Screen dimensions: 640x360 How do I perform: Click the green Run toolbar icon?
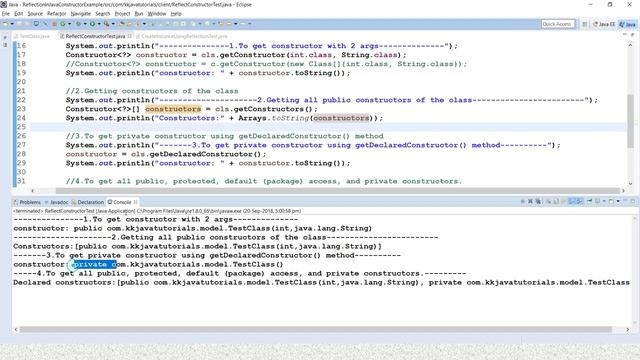point(92,24)
